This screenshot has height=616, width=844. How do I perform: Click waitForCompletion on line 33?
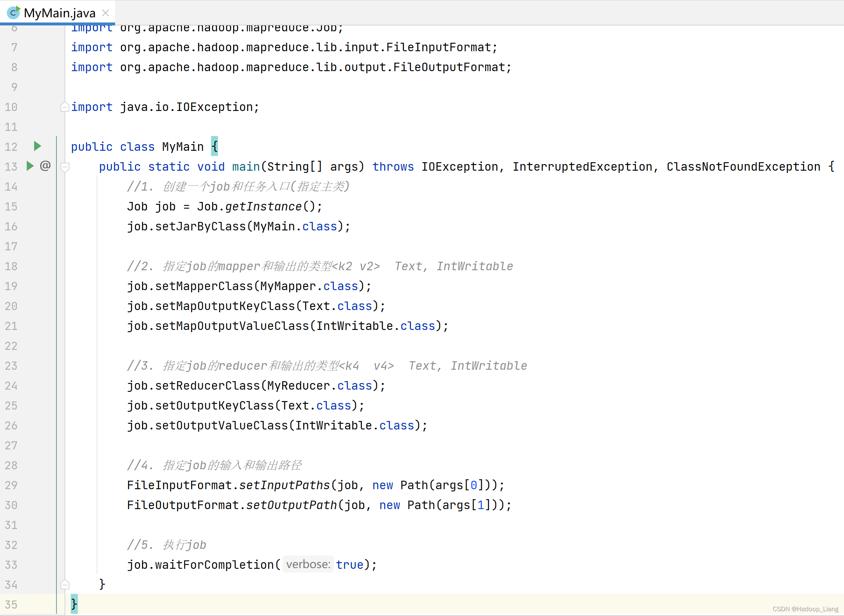215,565
